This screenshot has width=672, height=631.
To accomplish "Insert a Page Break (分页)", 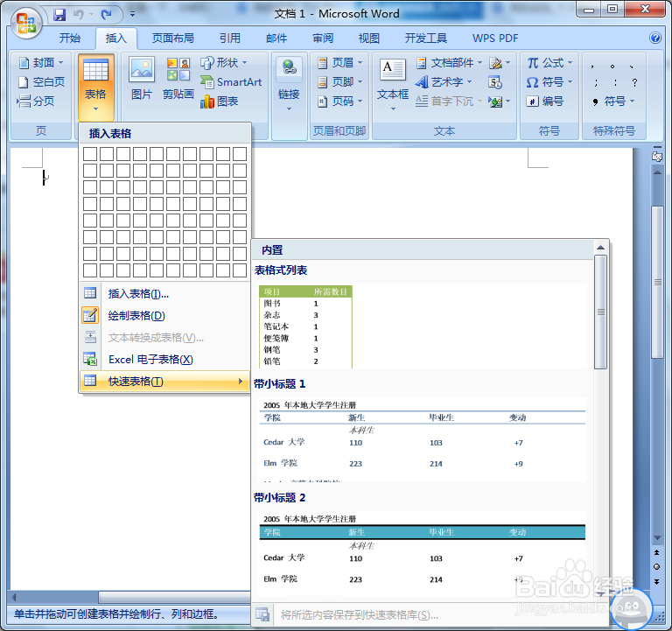I will click(36, 102).
